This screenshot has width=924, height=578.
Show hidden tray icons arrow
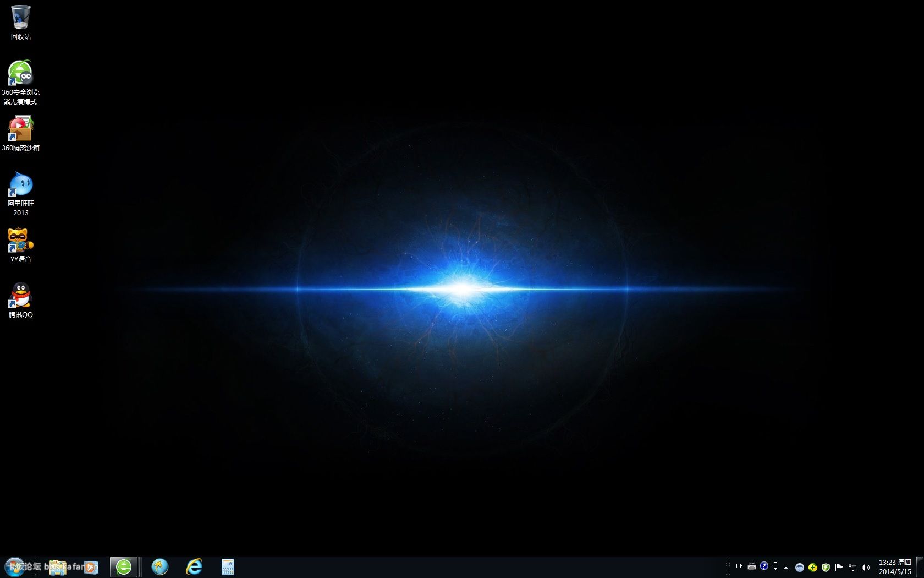[786, 568]
